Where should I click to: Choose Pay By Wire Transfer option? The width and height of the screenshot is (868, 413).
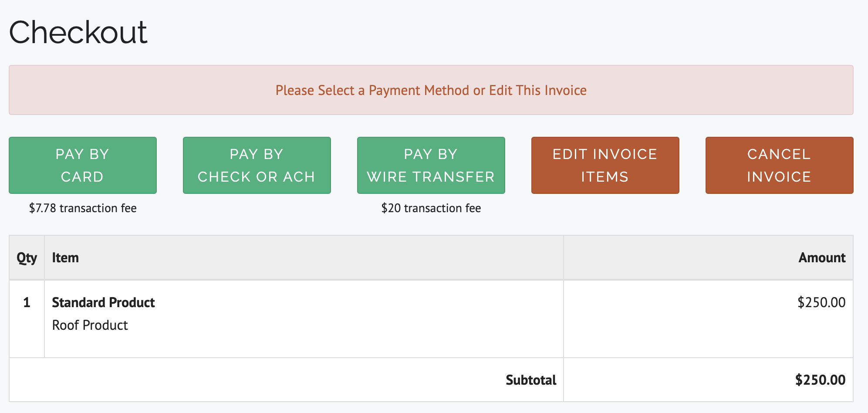click(431, 165)
